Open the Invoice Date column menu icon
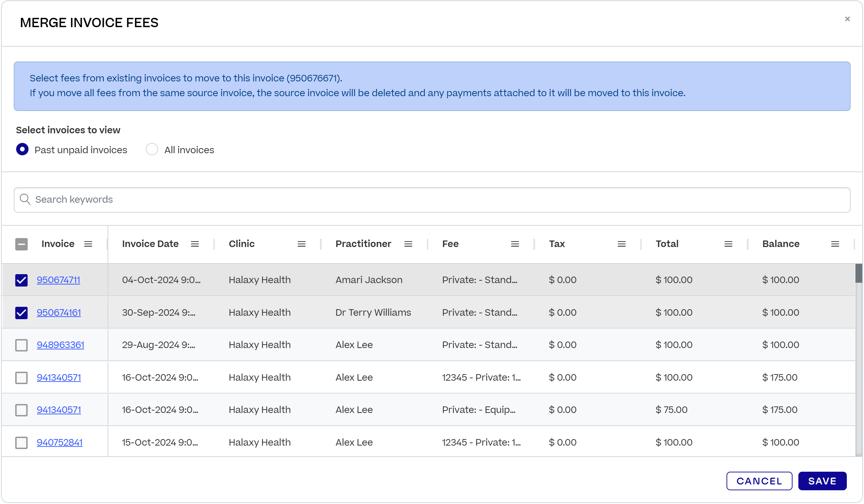864x504 pixels. (x=195, y=244)
